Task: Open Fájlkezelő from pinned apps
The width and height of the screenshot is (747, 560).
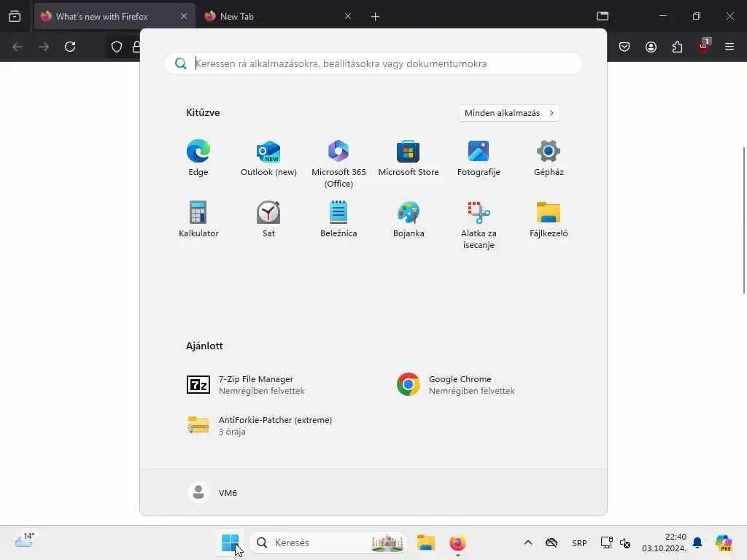Action: click(x=549, y=219)
